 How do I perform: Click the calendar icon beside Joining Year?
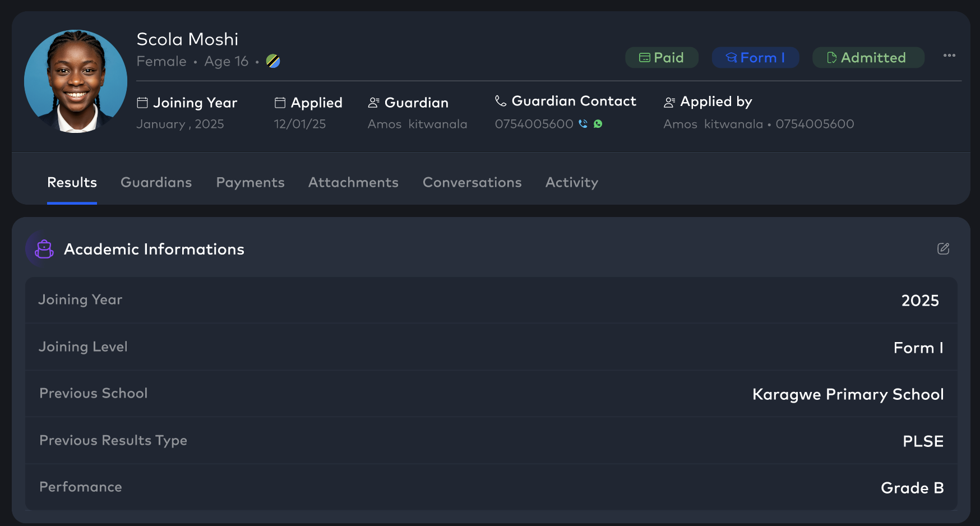click(142, 103)
